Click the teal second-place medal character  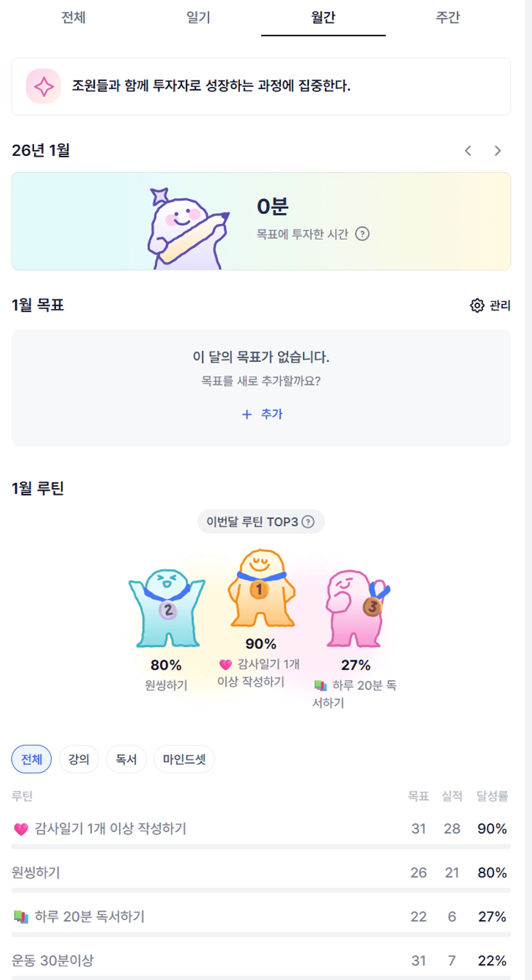(167, 607)
